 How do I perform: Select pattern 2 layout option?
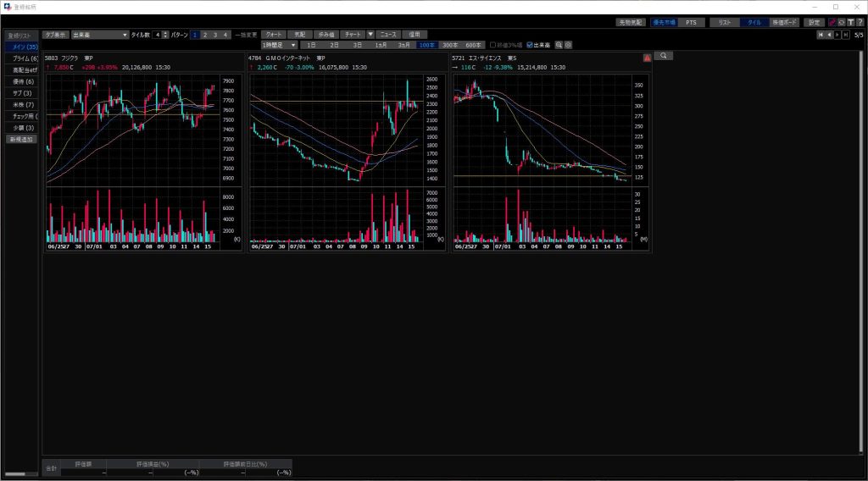click(205, 35)
